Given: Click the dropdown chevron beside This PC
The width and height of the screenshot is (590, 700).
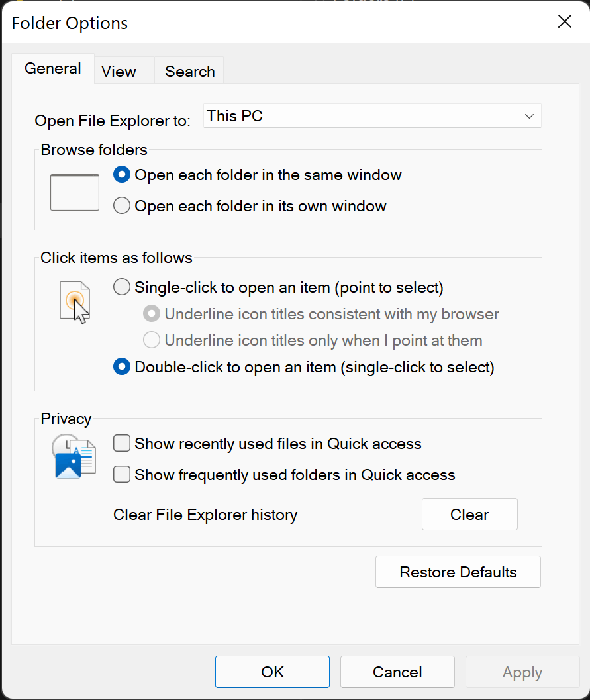Looking at the screenshot, I should point(529,116).
